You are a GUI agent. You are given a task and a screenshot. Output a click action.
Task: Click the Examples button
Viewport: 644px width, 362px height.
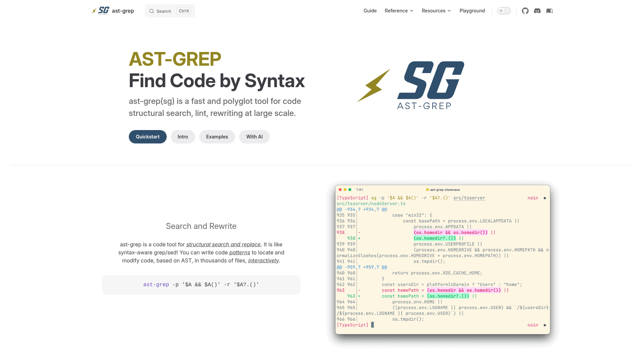click(217, 137)
